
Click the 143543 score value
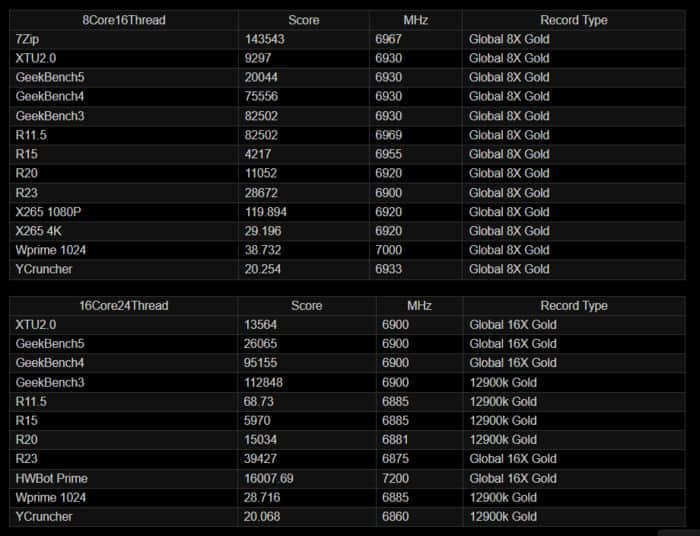[x=264, y=39]
